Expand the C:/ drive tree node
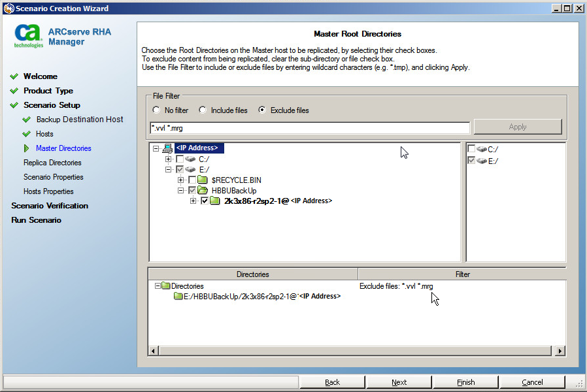587x392 pixels. [x=169, y=159]
